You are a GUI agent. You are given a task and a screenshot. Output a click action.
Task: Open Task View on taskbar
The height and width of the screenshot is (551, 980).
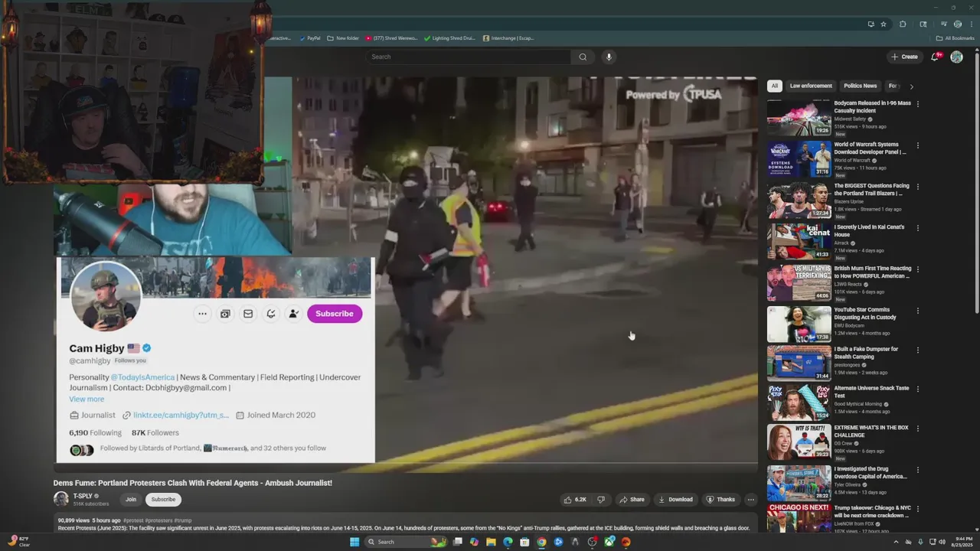[x=457, y=542]
